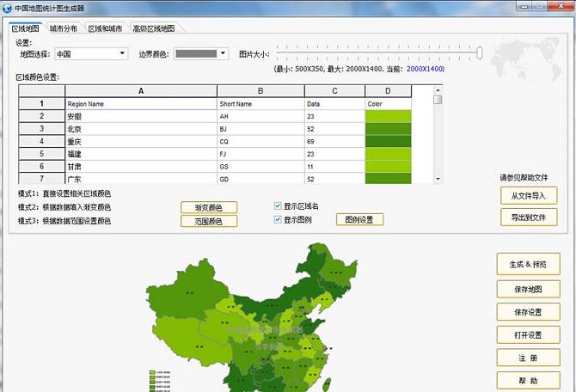Click the GS short name cell
This screenshot has height=392, width=576.
click(x=260, y=167)
